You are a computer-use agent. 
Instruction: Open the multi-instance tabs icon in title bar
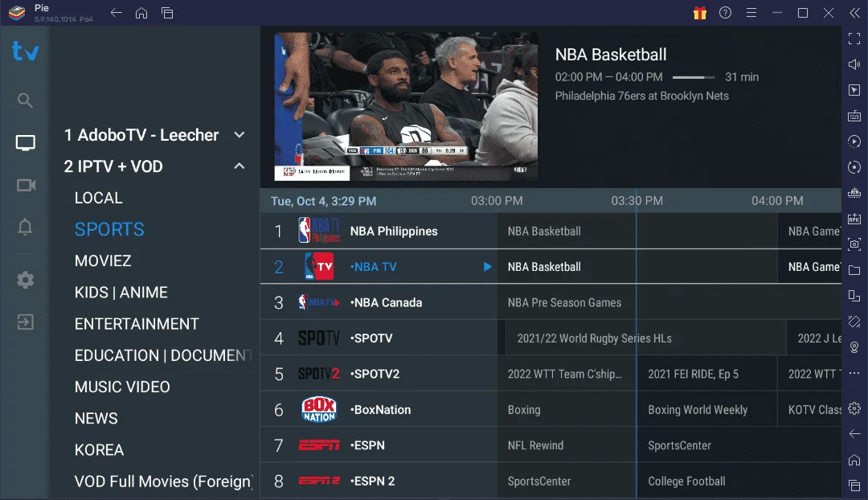click(168, 13)
